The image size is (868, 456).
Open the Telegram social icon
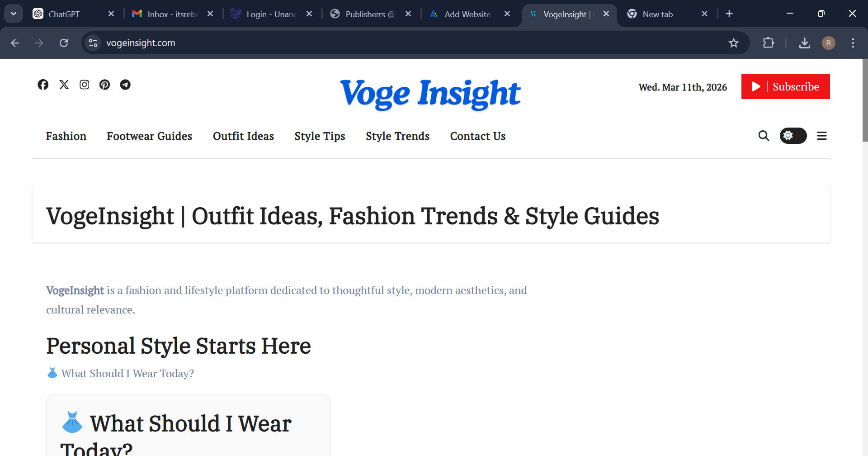coord(125,85)
